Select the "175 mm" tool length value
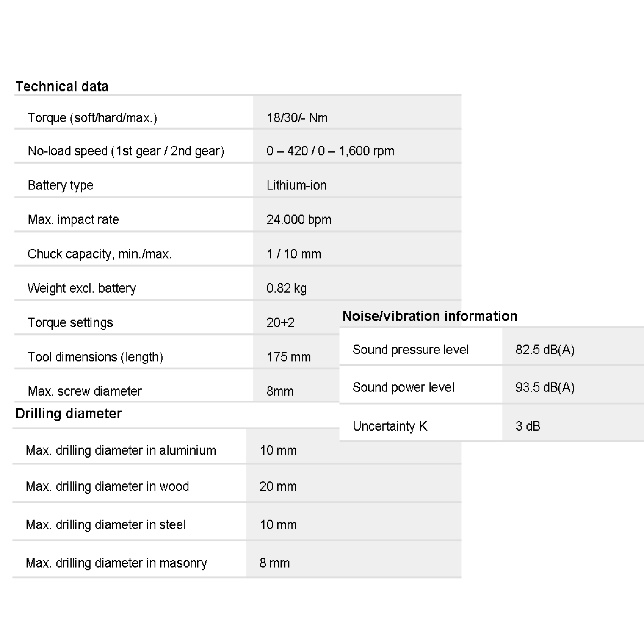This screenshot has width=644, height=644. [x=289, y=357]
